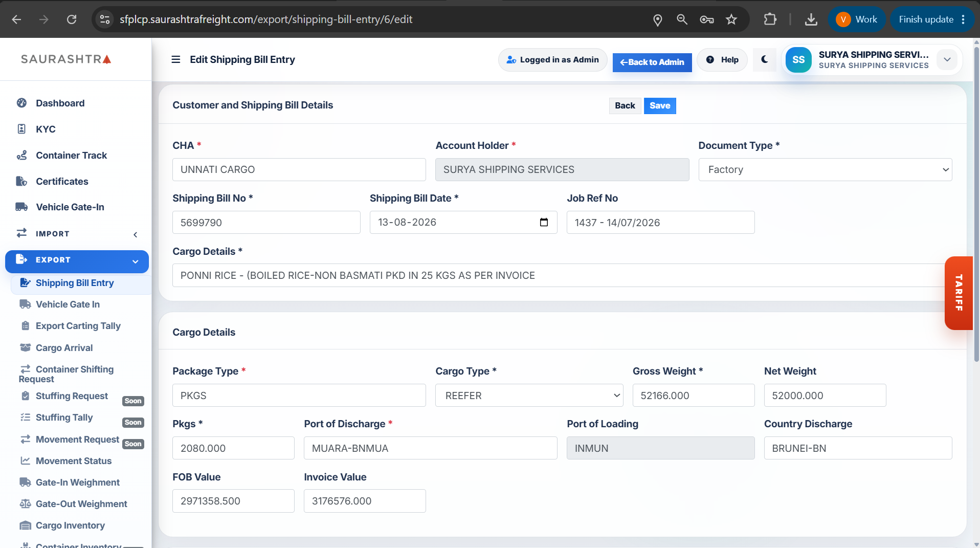This screenshot has width=980, height=548.
Task: Click the location pin icon in address bar
Action: point(658,19)
